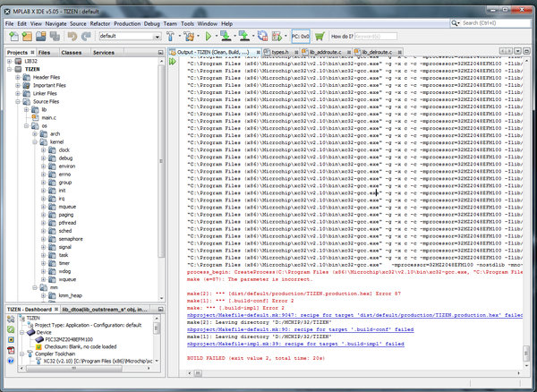Click the Projects tree vertical scrollbar

click(x=161, y=161)
